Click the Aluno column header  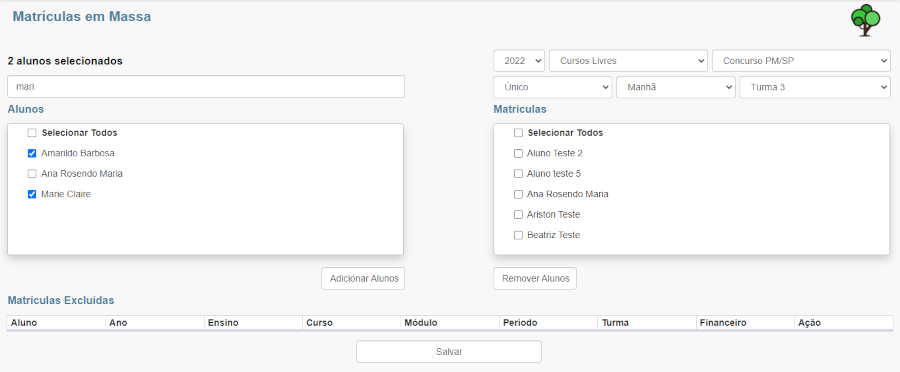(x=56, y=323)
